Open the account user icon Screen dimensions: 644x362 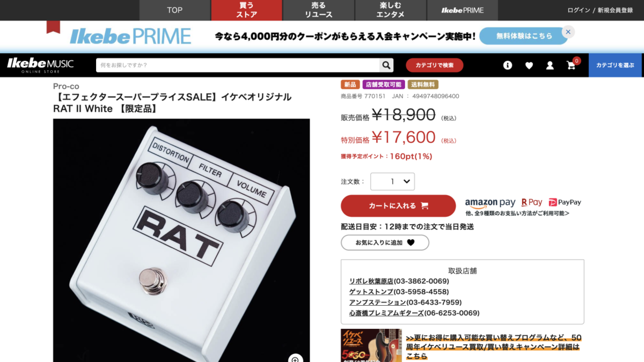[550, 65]
